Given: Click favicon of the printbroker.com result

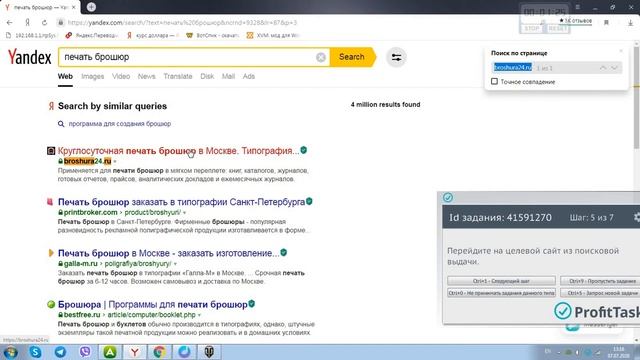Looking at the screenshot, I should coord(50,202).
